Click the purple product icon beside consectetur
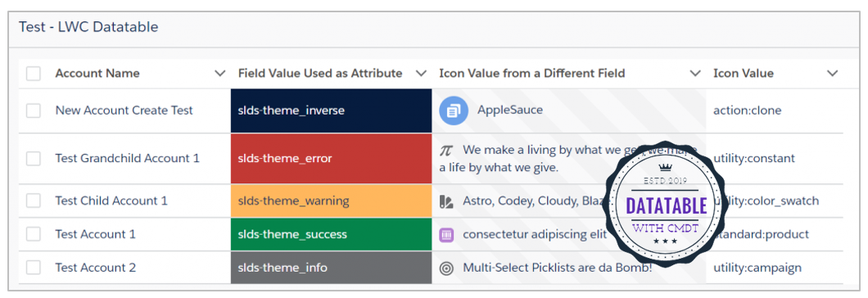The image size is (868, 298). [446, 235]
